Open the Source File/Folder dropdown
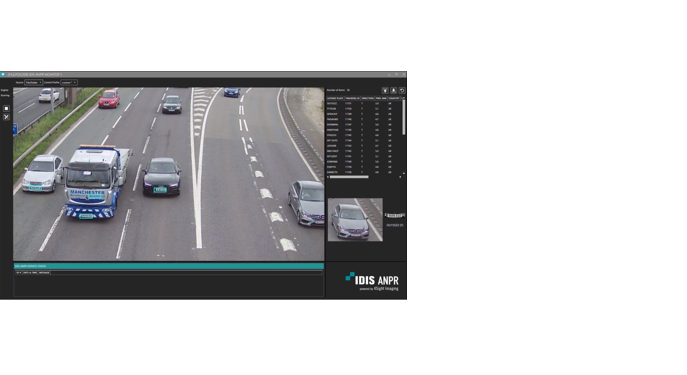Viewport: 687px width, 375px height. tap(33, 82)
